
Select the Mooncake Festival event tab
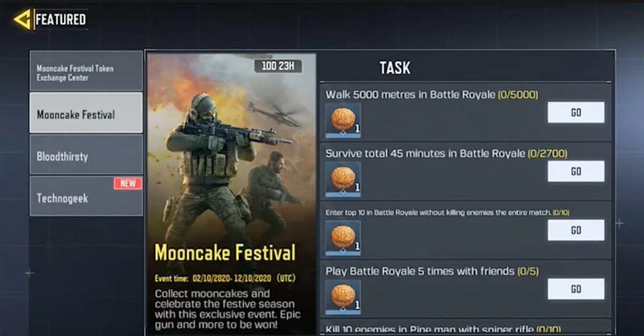86,113
